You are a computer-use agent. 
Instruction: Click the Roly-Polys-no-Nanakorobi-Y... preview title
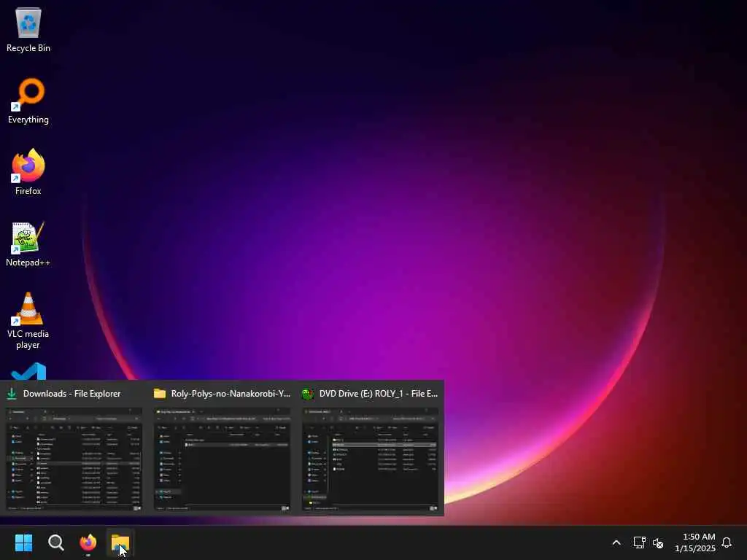tap(231, 394)
